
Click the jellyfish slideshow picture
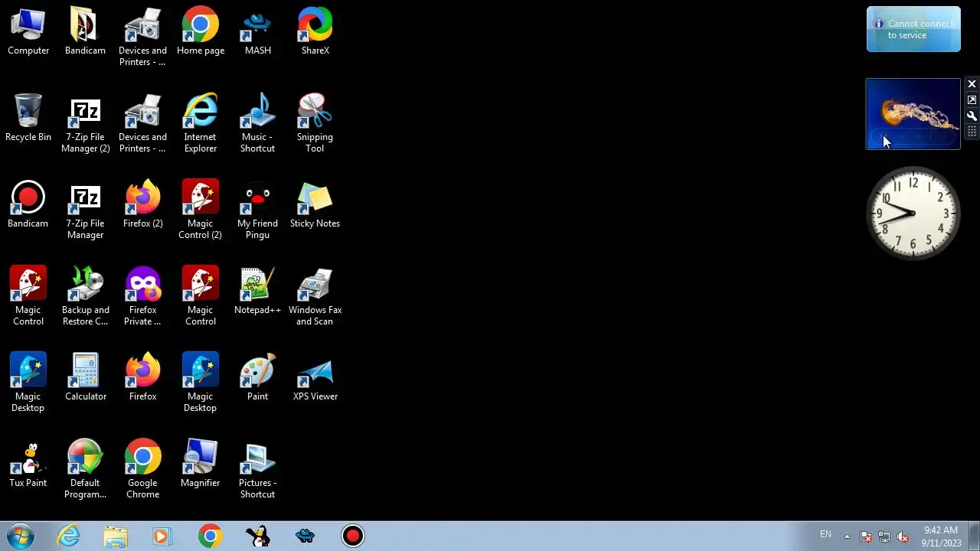pyautogui.click(x=913, y=114)
